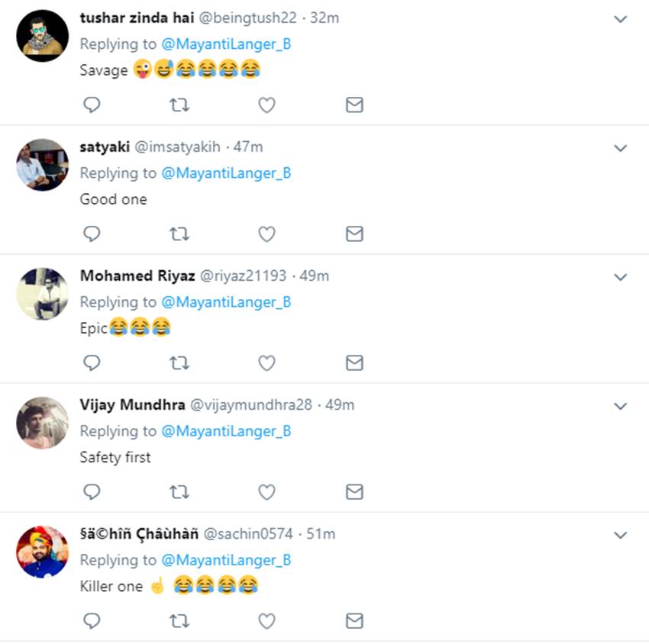Click Mohamed Riyaz's avatar image
Image resolution: width=649 pixels, height=644 pixels.
pos(42,294)
